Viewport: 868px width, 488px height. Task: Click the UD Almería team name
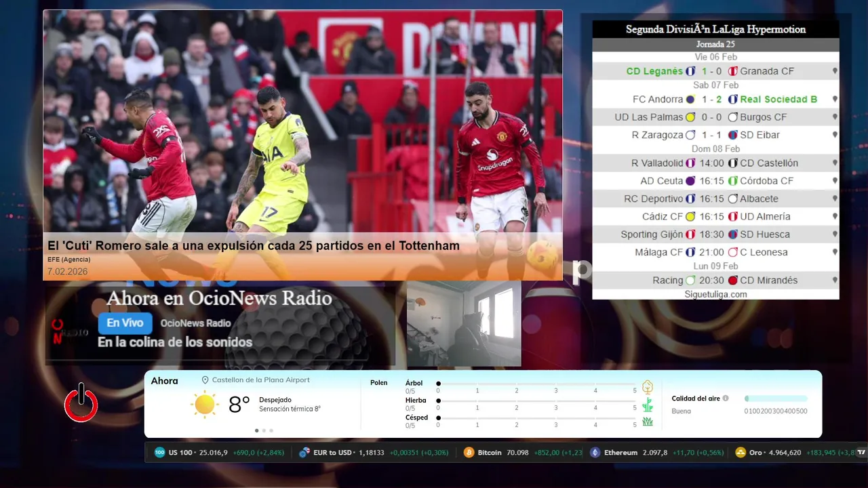pos(765,217)
